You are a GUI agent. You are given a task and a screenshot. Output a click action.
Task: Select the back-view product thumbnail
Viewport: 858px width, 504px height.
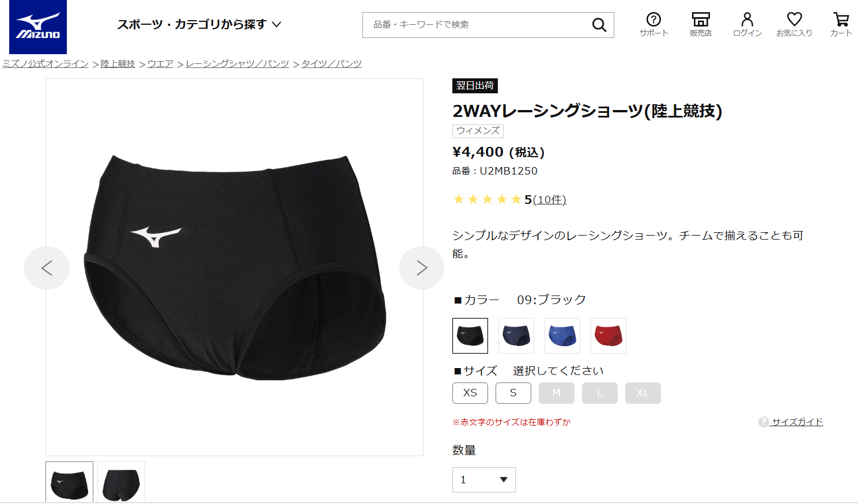pyautogui.click(x=121, y=483)
